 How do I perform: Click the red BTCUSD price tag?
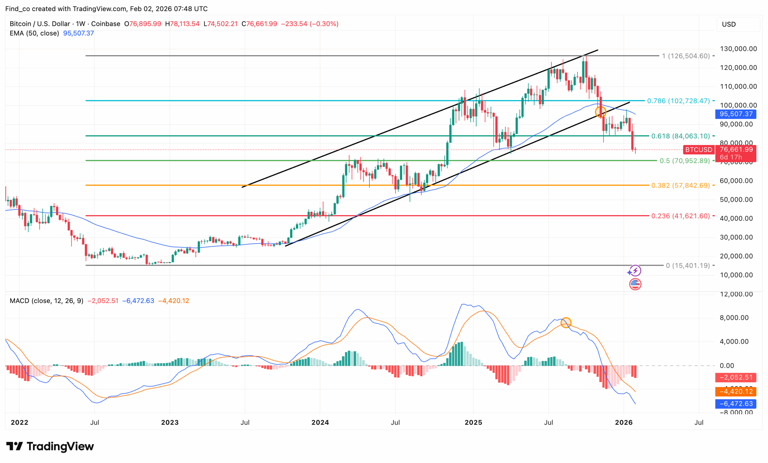click(698, 149)
